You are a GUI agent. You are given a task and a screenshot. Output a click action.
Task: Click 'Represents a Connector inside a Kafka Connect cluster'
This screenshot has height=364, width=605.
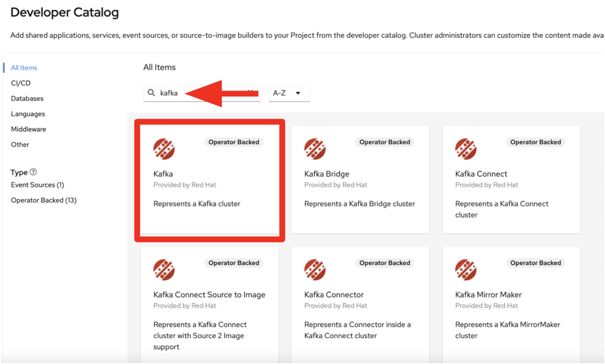click(x=358, y=330)
